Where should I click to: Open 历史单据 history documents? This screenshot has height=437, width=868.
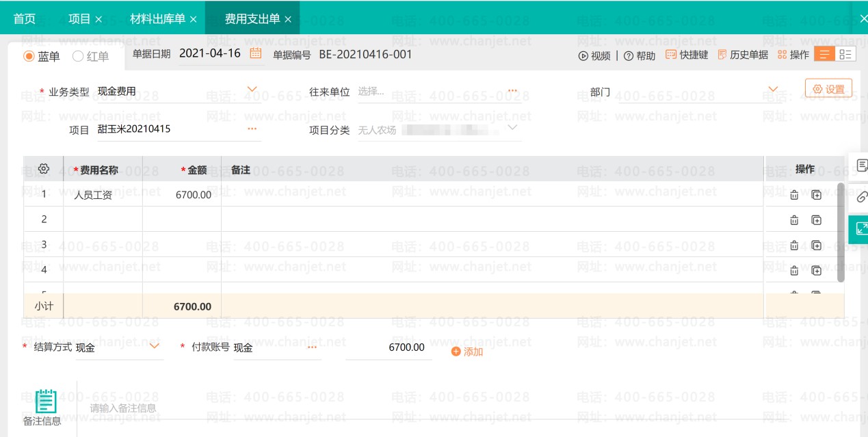pos(743,55)
